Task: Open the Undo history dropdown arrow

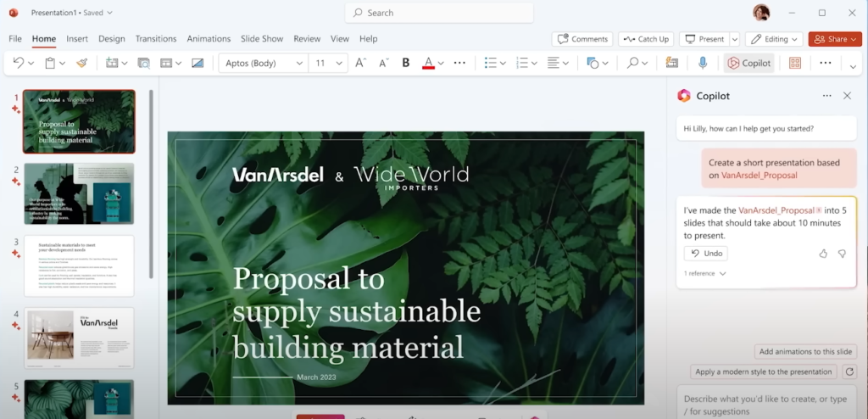Action: (x=31, y=64)
